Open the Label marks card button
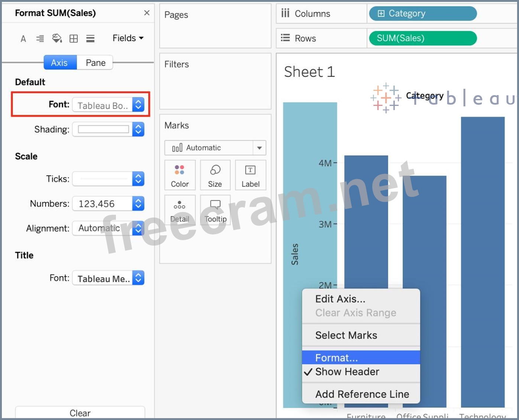 pos(250,175)
